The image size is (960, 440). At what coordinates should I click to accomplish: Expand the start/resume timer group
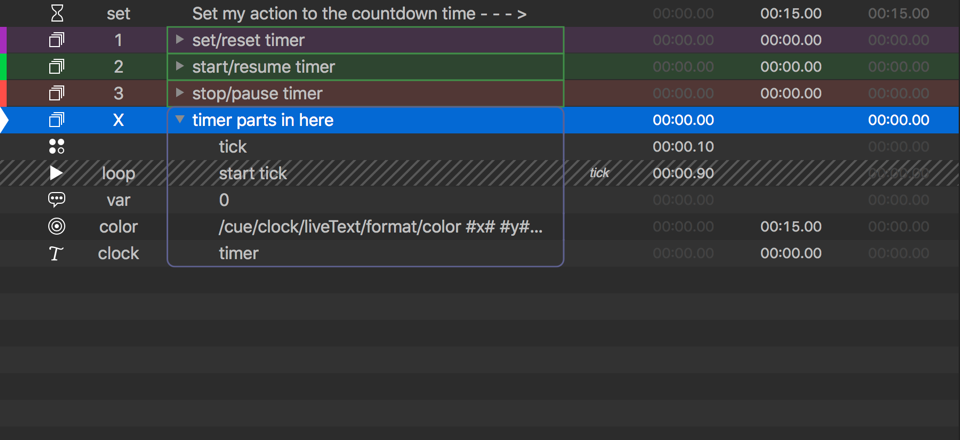pyautogui.click(x=179, y=67)
